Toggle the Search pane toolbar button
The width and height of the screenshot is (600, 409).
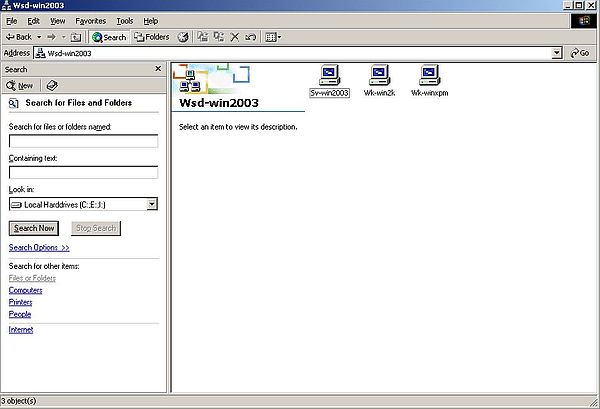(109, 37)
